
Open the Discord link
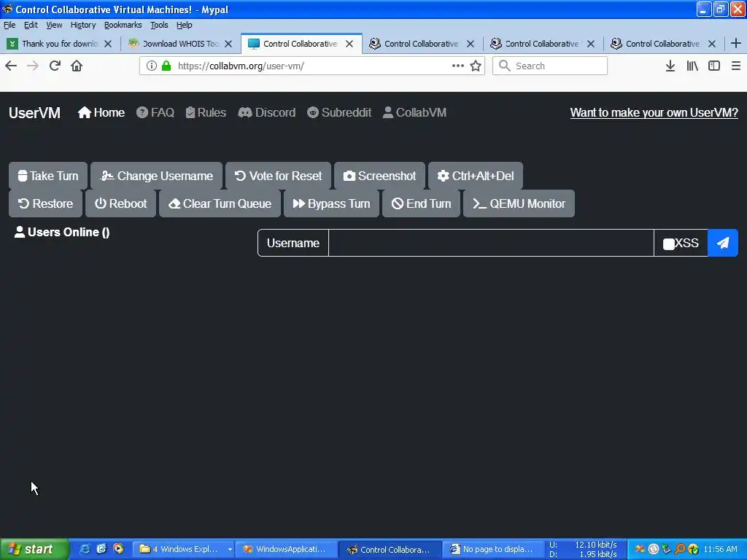pos(267,112)
